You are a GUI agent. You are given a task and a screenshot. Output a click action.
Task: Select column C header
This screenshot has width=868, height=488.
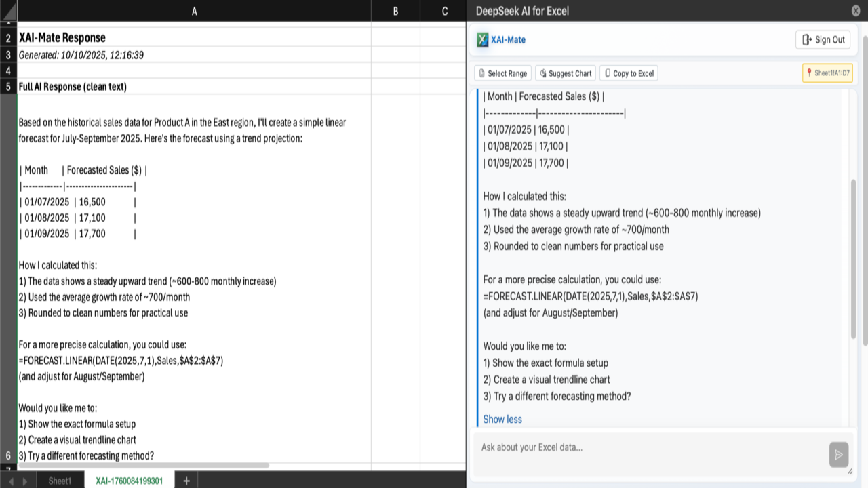point(444,11)
